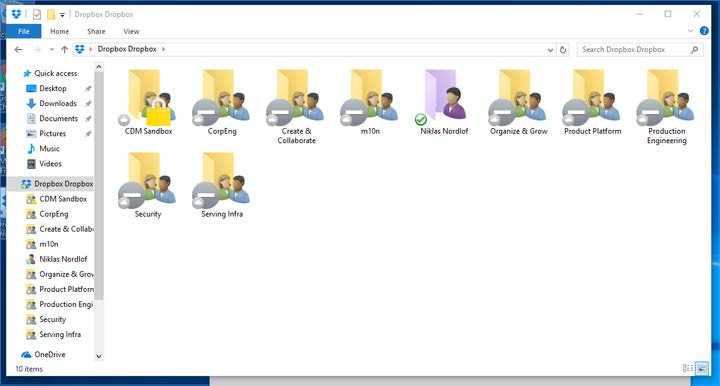Click sidebar scrollbar down arrow
Image resolution: width=720 pixels, height=386 pixels.
(x=99, y=356)
